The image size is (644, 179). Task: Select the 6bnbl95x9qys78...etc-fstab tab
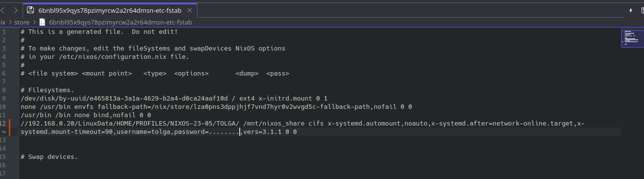pos(111,10)
